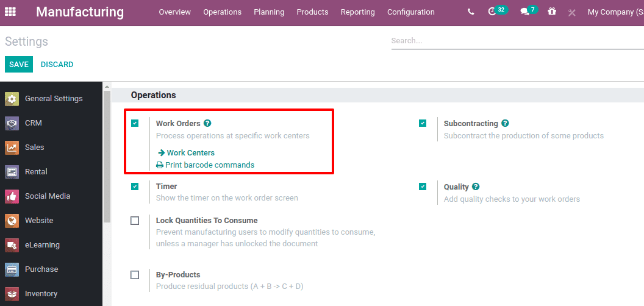Click 'Produce residual products' description text
Screen dimensions: 644x306
[x=229, y=286]
